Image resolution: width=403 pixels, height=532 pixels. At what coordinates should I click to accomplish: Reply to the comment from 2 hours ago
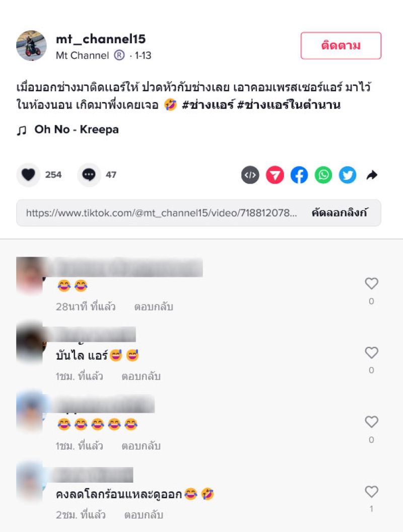tap(144, 515)
